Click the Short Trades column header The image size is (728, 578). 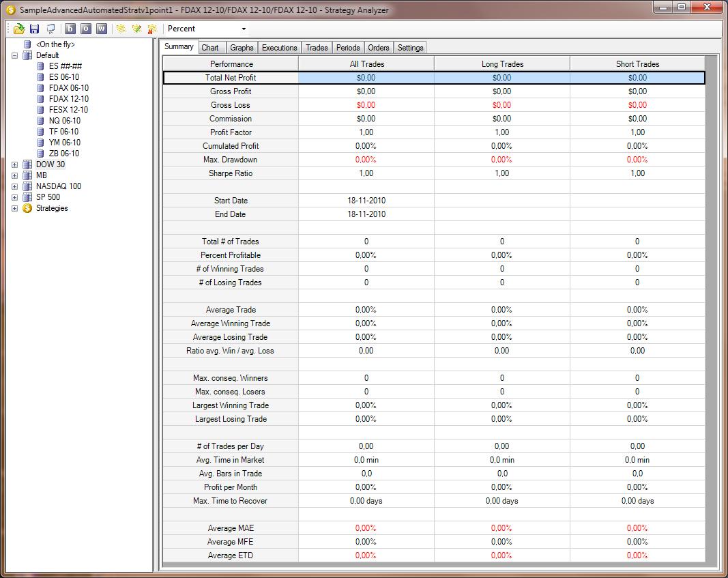(x=637, y=63)
